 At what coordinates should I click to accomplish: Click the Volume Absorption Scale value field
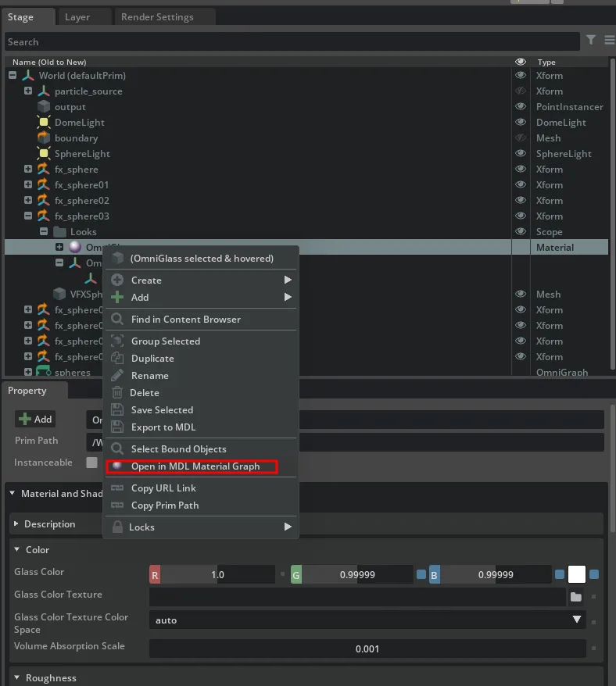coord(367,648)
